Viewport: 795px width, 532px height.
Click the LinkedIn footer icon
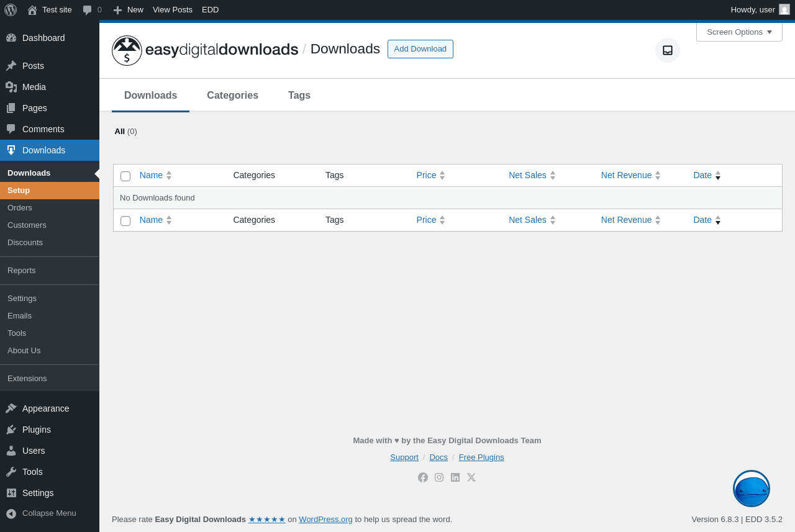point(455,477)
